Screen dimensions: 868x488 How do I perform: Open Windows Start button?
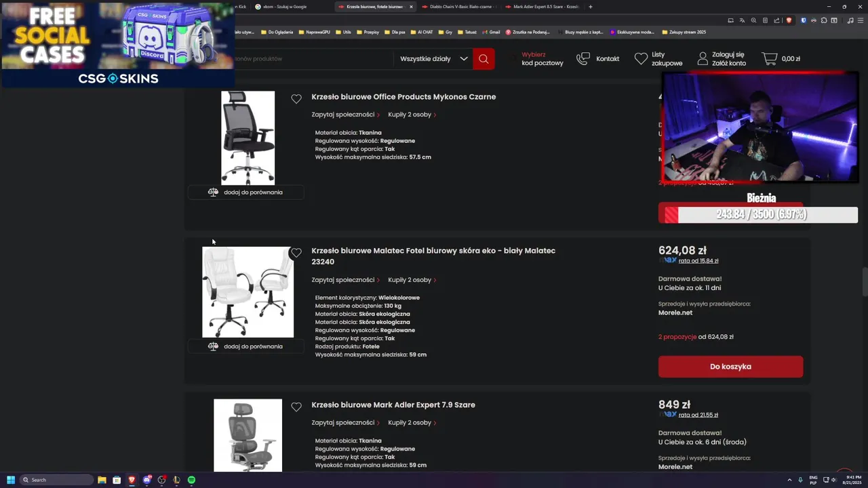click(x=11, y=480)
